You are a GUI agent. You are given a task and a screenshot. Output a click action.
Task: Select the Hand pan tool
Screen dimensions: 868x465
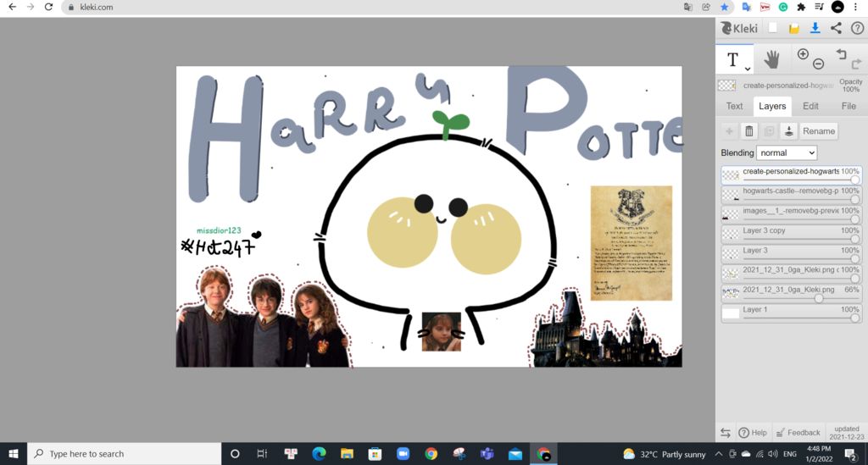point(771,59)
